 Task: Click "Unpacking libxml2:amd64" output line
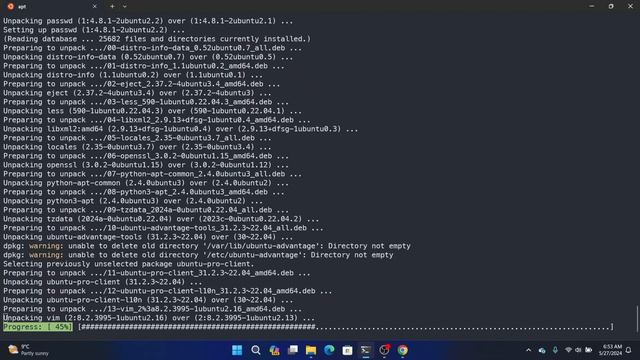[181, 129]
